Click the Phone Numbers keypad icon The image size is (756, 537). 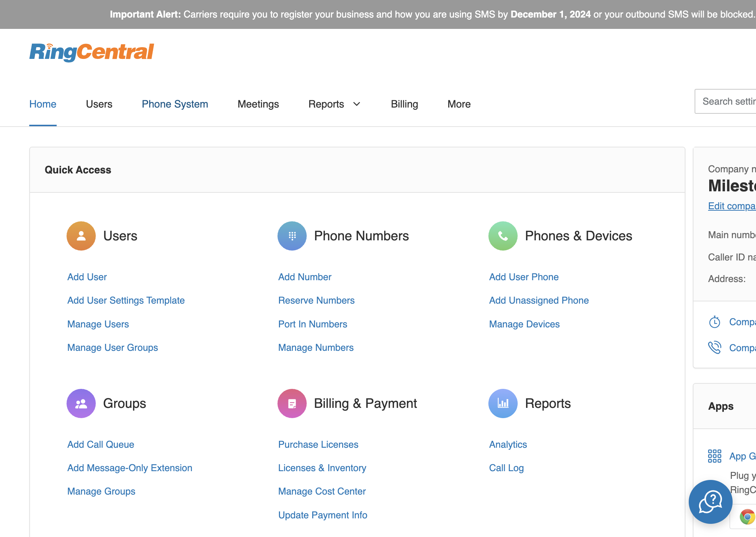pos(292,236)
